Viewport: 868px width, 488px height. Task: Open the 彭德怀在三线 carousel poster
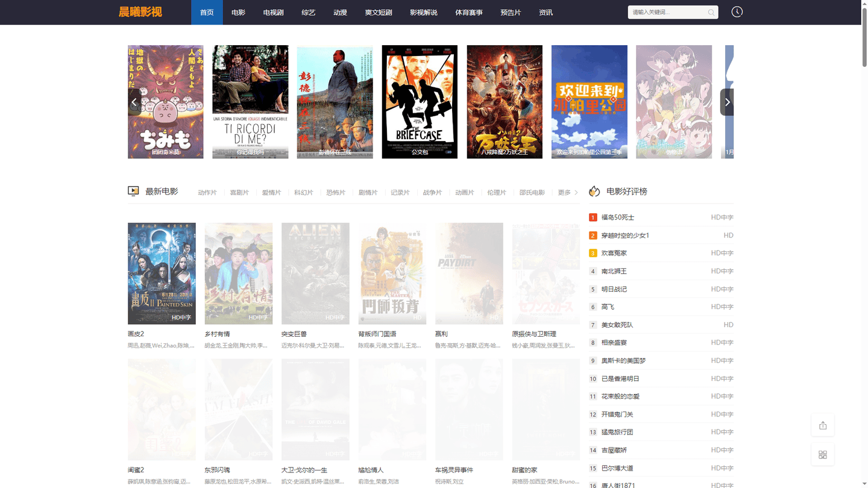coord(335,102)
